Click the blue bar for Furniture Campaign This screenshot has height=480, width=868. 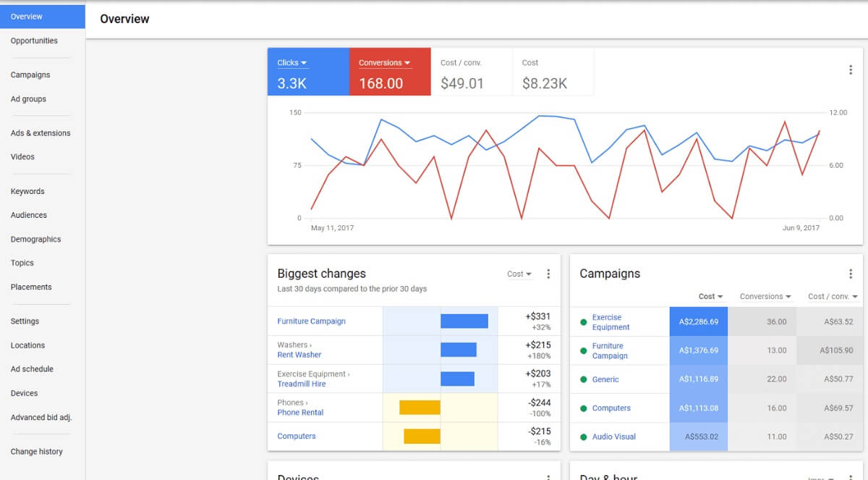(x=464, y=321)
